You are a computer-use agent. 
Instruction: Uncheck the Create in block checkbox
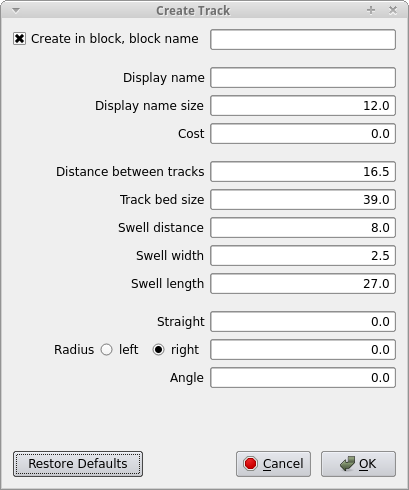pyautogui.click(x=19, y=39)
